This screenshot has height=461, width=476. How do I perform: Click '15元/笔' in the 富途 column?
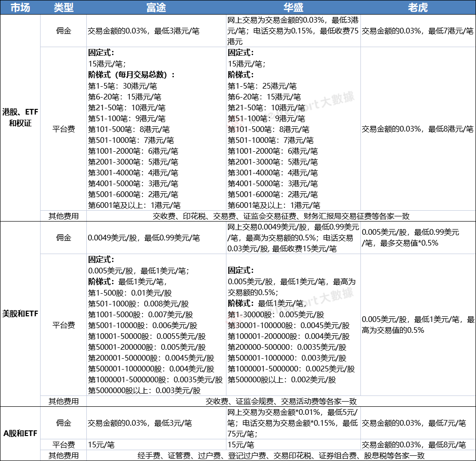pos(101,445)
